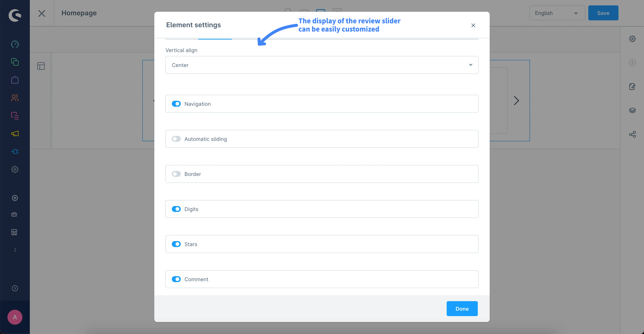
Task: Toggle the Border switch on
Action: (x=176, y=174)
